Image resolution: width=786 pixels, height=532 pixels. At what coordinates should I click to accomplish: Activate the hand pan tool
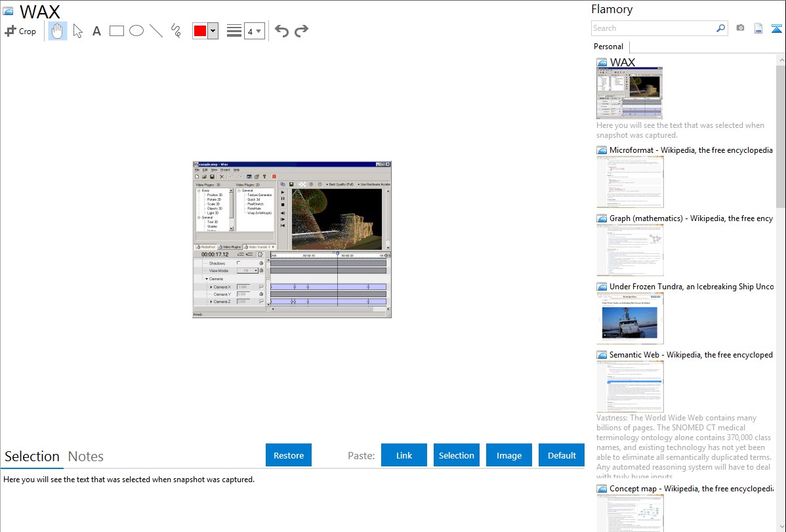tap(58, 31)
